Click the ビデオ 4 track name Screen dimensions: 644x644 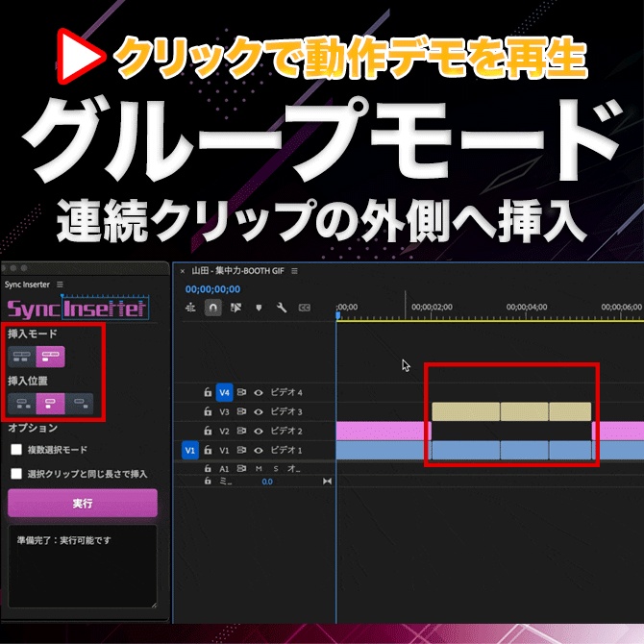coord(286,392)
